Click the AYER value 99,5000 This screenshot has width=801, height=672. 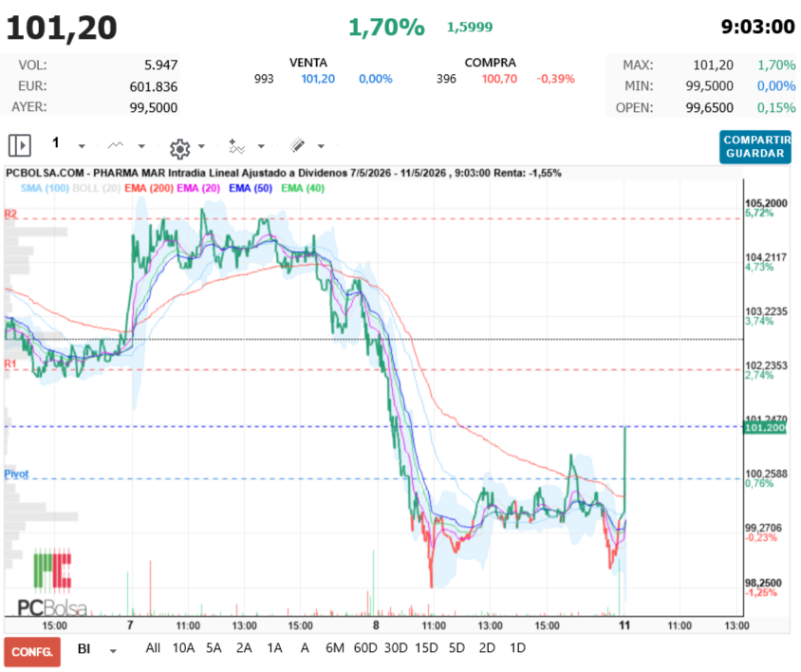153,108
